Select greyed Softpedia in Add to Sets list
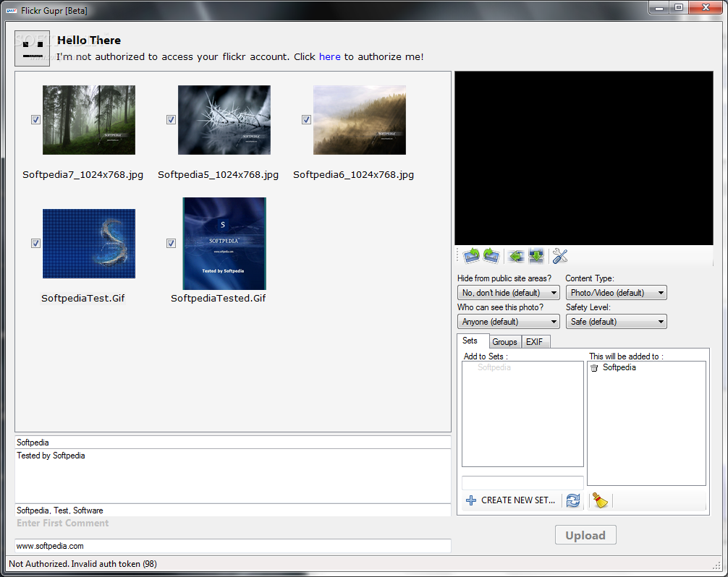The height and width of the screenshot is (577, 728). (x=494, y=367)
